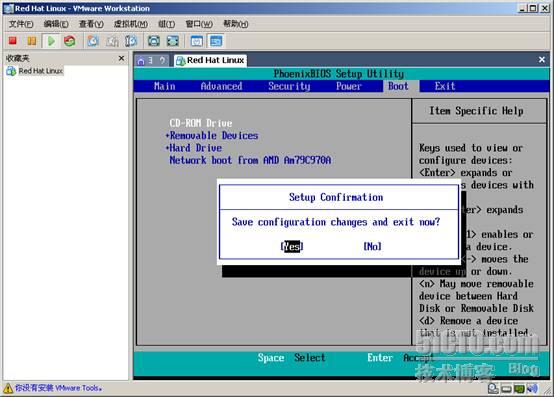Click the console view toolbar icon
The image size is (554, 397).
coord(216,41)
